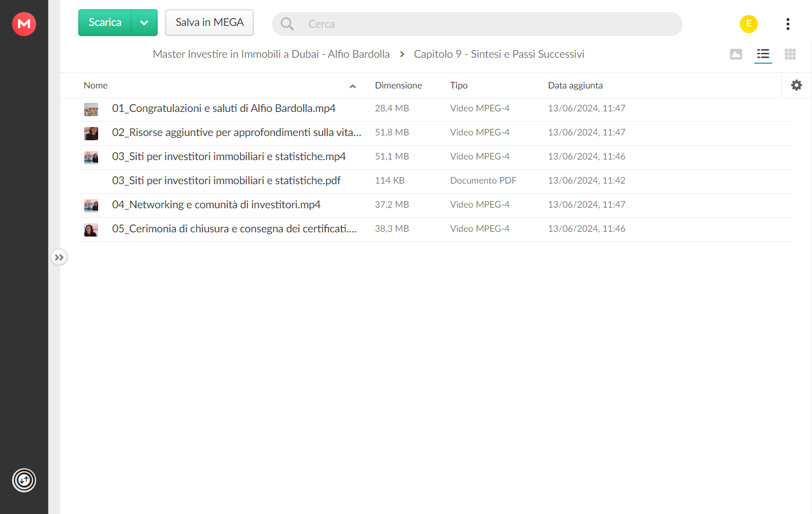Open the three-dot more options menu
Image resolution: width=812 pixels, height=514 pixels.
pyautogui.click(x=787, y=24)
